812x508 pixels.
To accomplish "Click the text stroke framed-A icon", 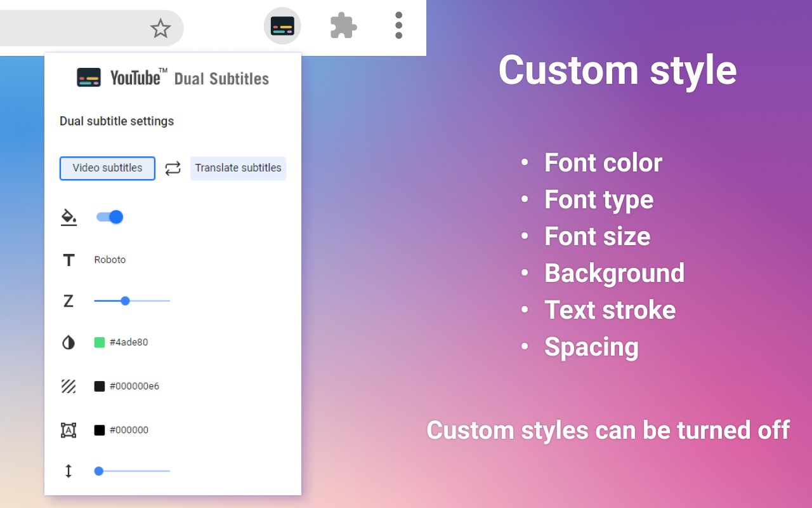I will click(x=69, y=430).
